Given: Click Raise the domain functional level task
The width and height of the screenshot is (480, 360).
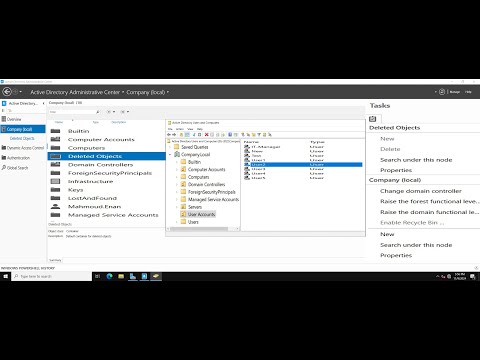Looking at the screenshot, I should pyautogui.click(x=429, y=212).
